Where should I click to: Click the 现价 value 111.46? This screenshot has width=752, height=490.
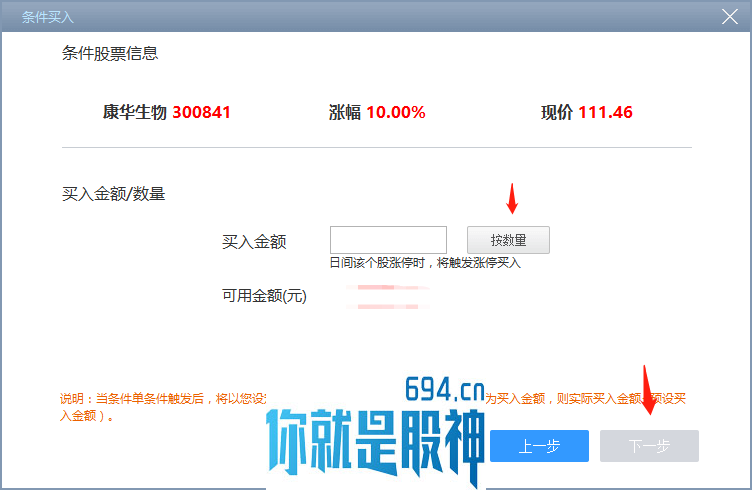coord(605,112)
